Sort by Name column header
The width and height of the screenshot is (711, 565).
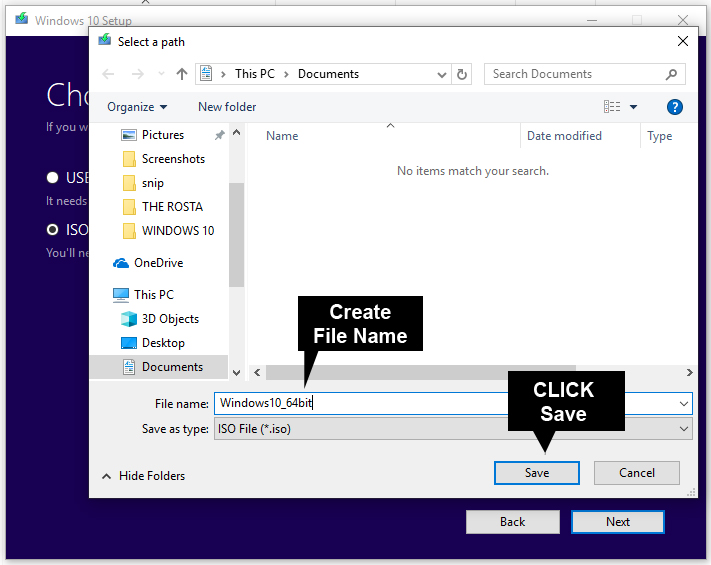[282, 136]
